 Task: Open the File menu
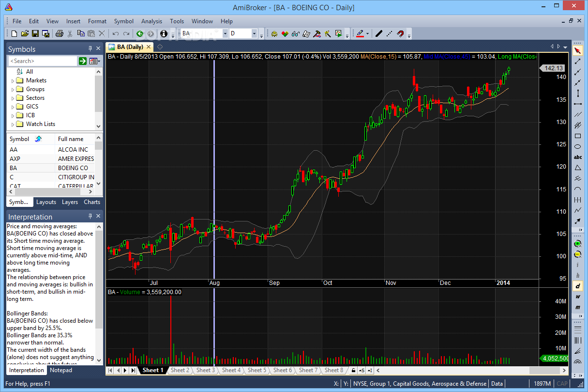click(17, 21)
